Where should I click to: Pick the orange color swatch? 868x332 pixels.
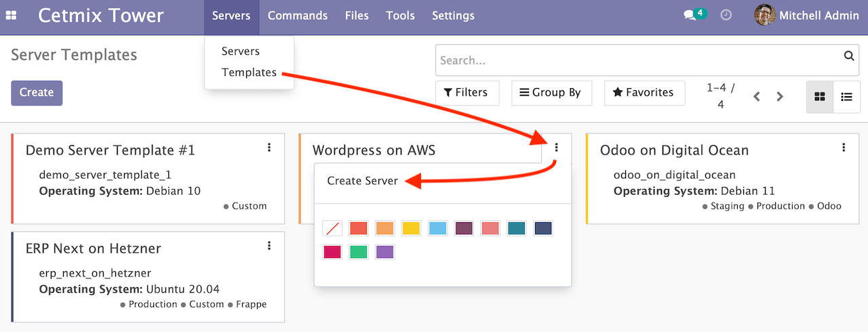(384, 229)
